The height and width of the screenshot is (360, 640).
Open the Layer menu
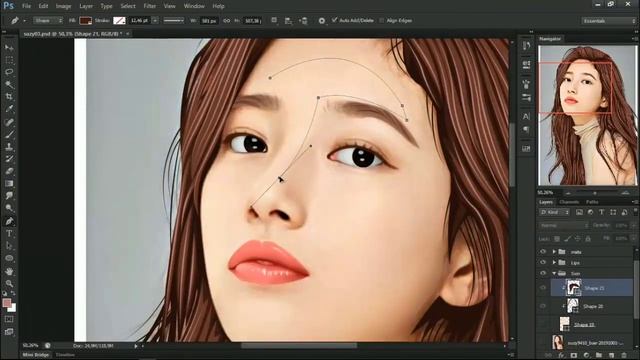86,6
